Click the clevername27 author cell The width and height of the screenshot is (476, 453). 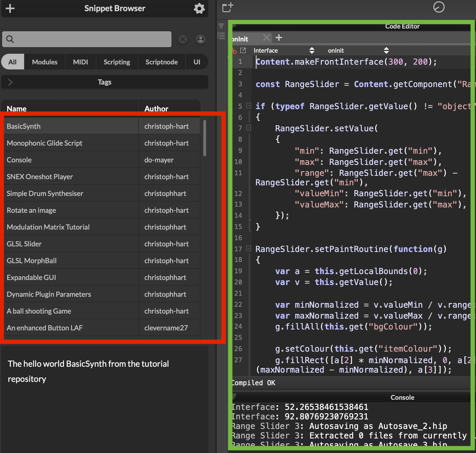pos(169,328)
